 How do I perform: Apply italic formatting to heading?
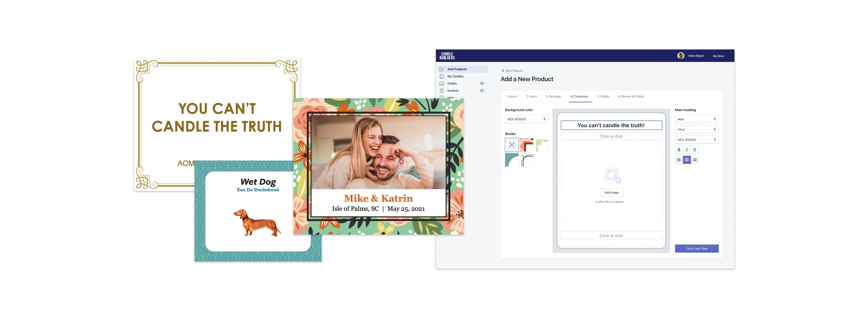click(x=686, y=150)
